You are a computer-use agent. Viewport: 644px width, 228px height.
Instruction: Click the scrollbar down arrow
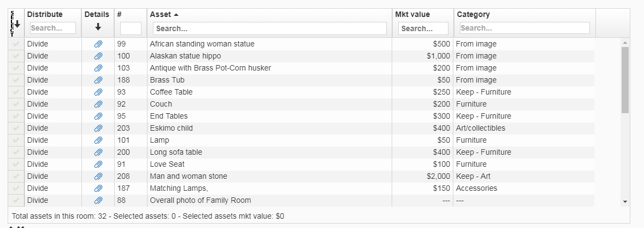pos(625,202)
